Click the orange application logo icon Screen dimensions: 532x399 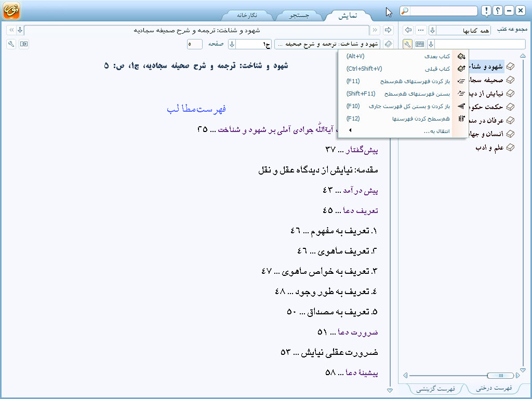[x=11, y=11]
